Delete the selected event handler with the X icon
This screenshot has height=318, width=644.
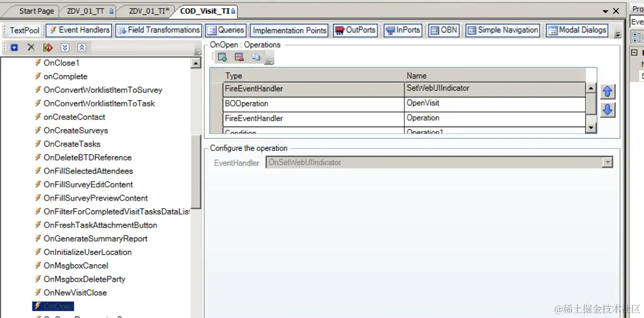[x=31, y=47]
